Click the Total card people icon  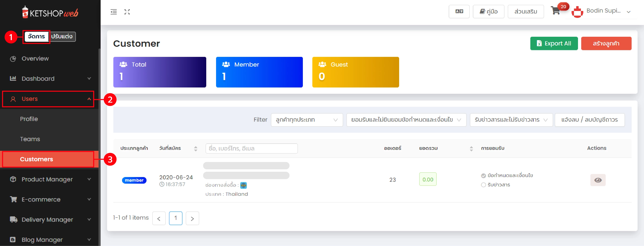tap(123, 64)
